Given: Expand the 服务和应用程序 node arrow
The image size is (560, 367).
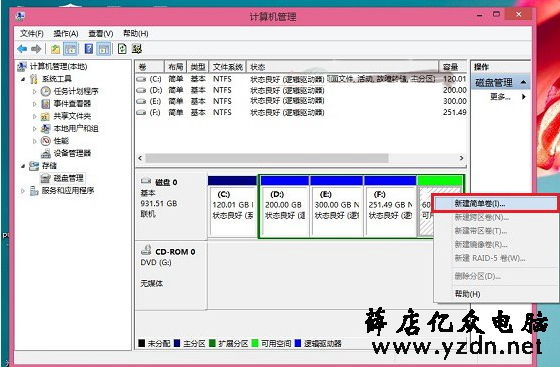Looking at the screenshot, I should [x=23, y=191].
